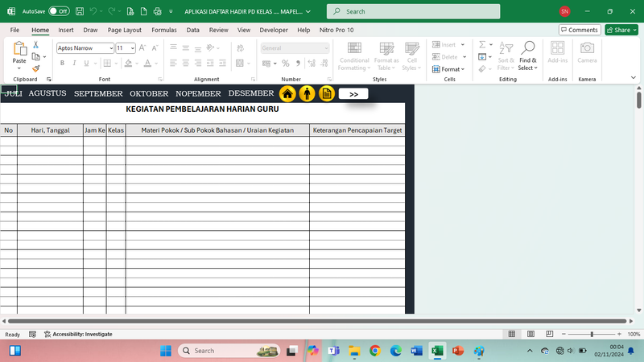Click the Increase Decimal icon
Viewport: 644px width, 362px height.
click(x=312, y=64)
